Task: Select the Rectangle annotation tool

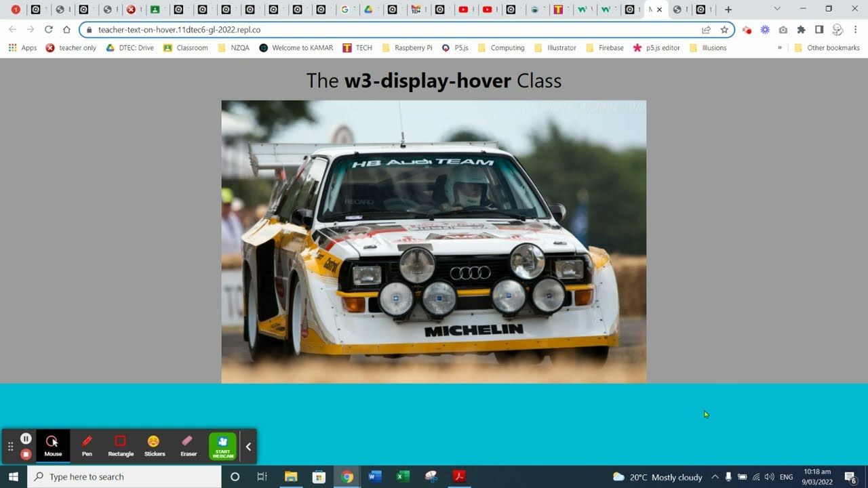Action: click(121, 446)
